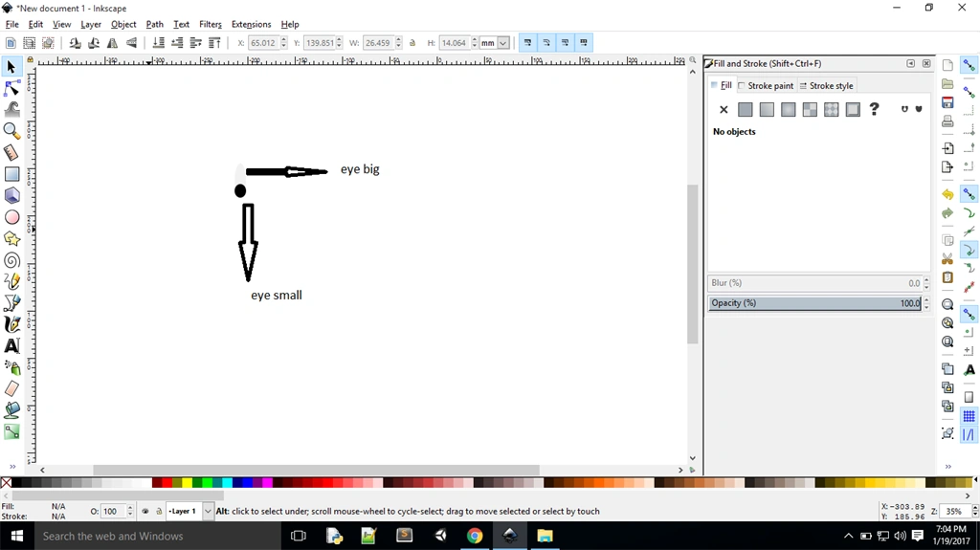Switch to the Stroke style tab
Screen dimensions: 980x550
coord(826,86)
